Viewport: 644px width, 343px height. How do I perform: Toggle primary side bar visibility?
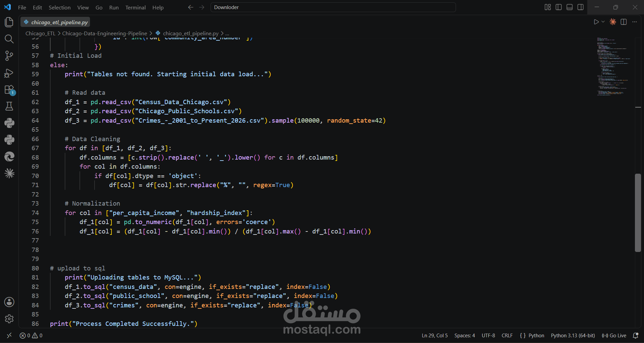click(x=559, y=7)
